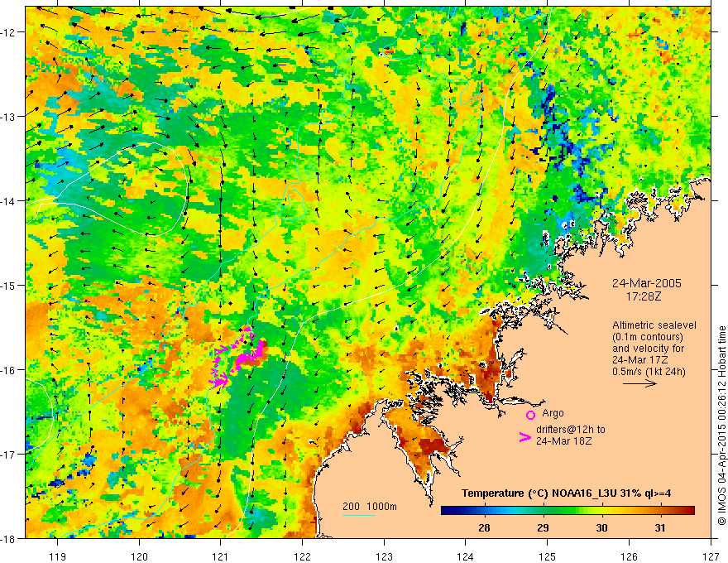Click the 0.5m/s velocity scale arrow
This screenshot has height=563, width=728.
(x=639, y=383)
